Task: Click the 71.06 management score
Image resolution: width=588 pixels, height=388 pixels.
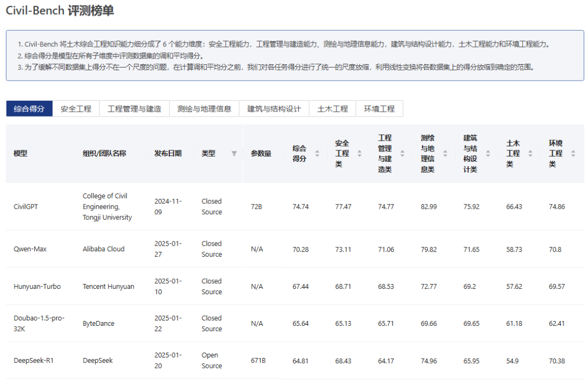Action: pyautogui.click(x=386, y=250)
